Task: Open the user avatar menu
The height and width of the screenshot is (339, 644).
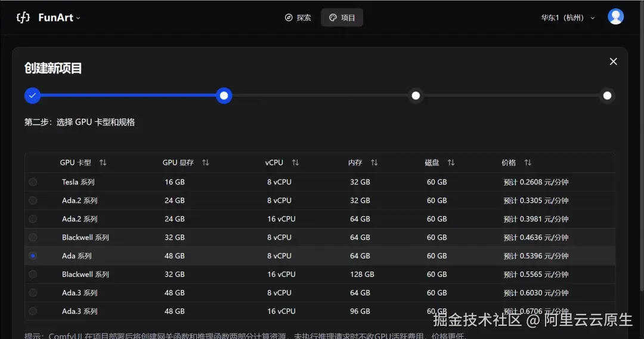Action: (615, 17)
